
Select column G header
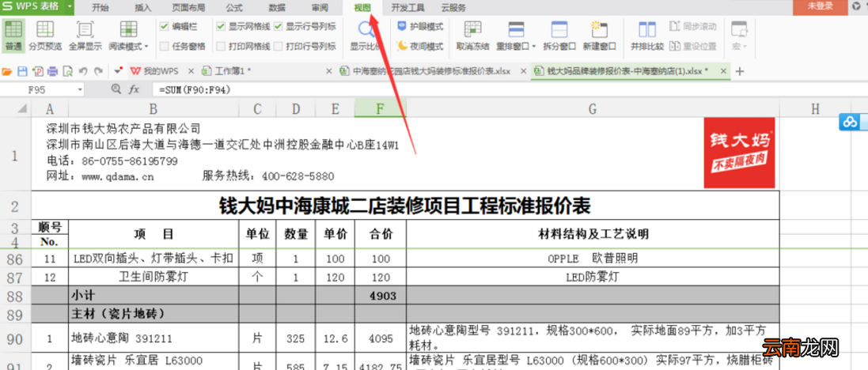(x=593, y=109)
